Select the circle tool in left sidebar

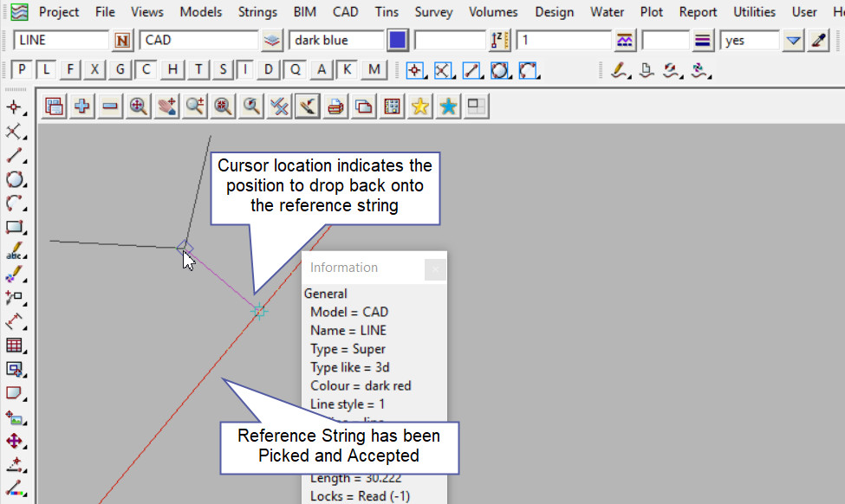[x=15, y=180]
